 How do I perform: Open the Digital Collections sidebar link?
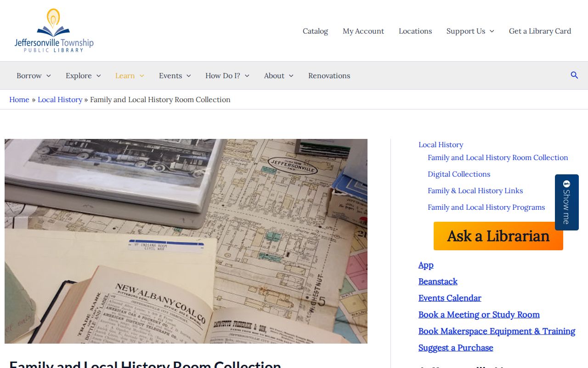click(x=459, y=174)
